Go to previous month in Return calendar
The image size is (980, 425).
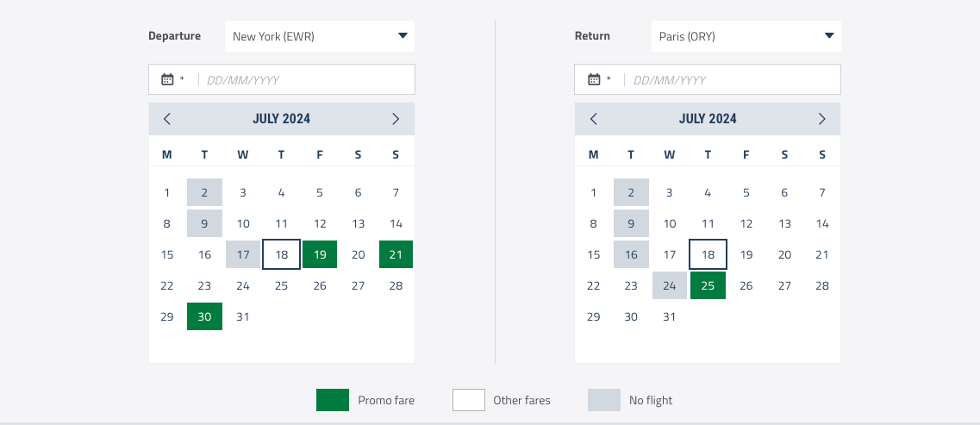pyautogui.click(x=593, y=119)
